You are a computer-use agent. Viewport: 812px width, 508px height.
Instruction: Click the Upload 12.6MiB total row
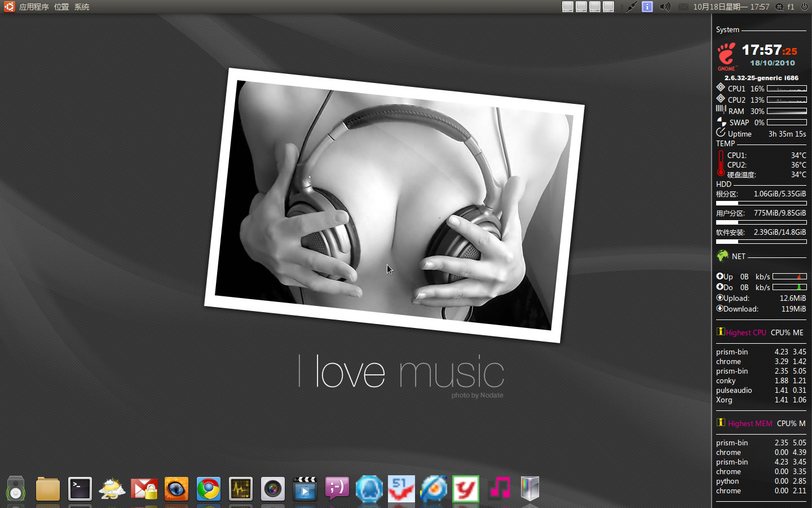(761, 298)
